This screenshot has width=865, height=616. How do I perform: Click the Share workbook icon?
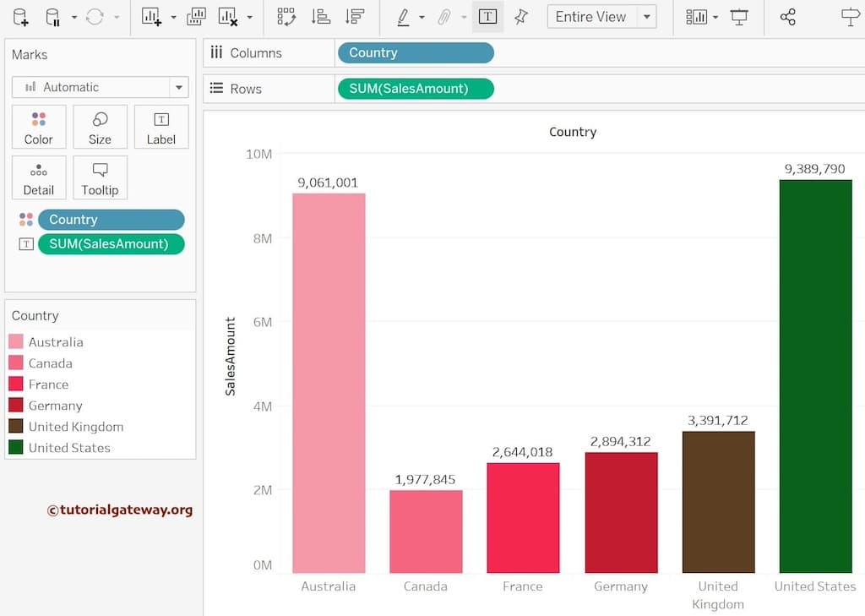pyautogui.click(x=786, y=16)
